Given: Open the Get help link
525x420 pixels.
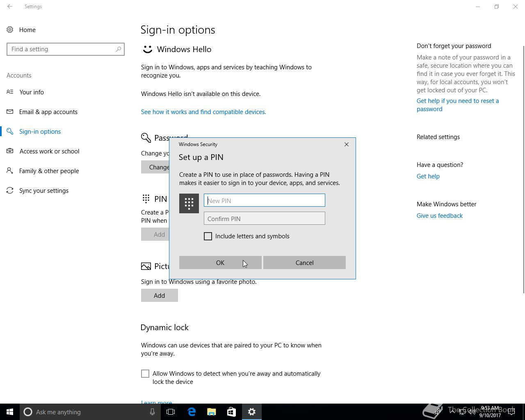Looking at the screenshot, I should click(428, 176).
